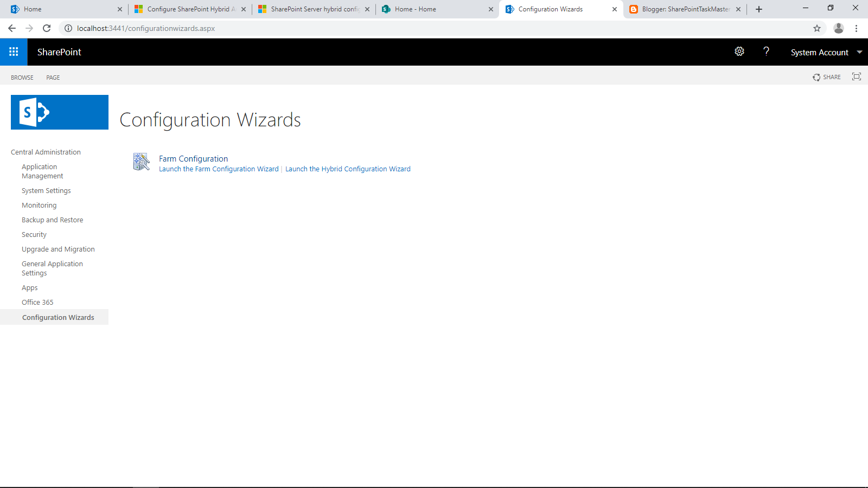The width and height of the screenshot is (868, 488).
Task: Click the SharePoint site logo
Action: point(60,112)
